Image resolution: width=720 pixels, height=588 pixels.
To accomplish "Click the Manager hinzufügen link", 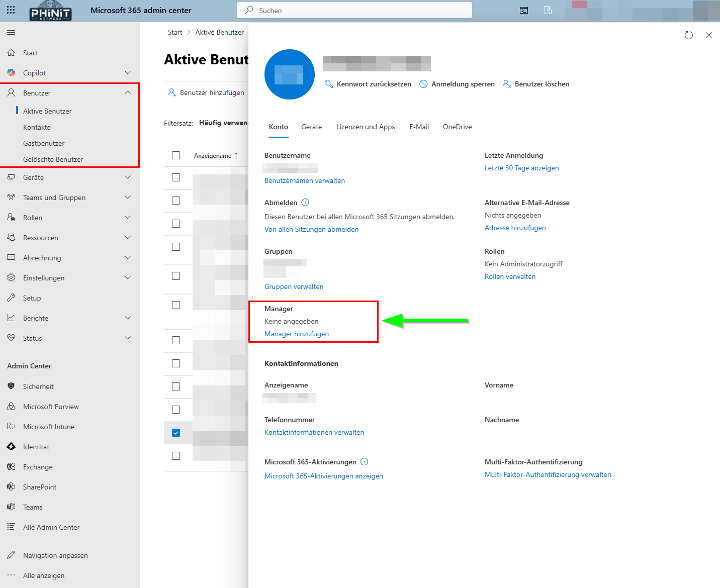I will 297,334.
